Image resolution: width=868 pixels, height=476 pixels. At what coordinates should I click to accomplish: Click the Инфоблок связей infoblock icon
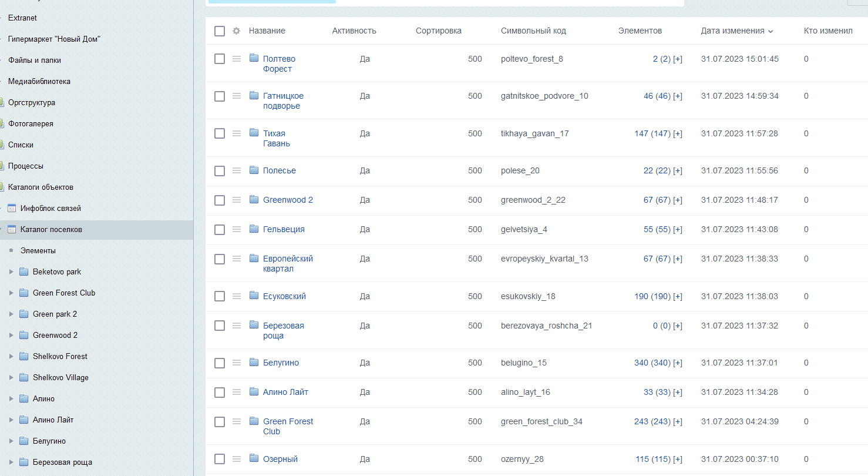coord(12,208)
